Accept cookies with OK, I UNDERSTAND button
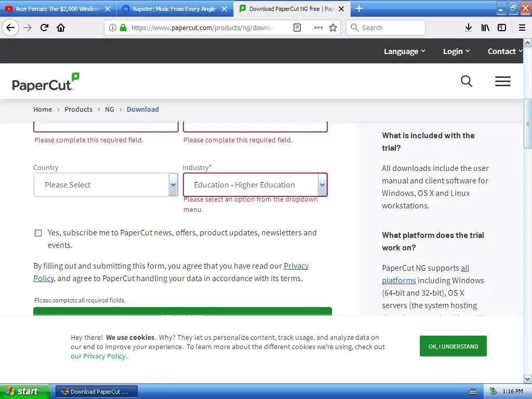This screenshot has width=532, height=399. [453, 346]
